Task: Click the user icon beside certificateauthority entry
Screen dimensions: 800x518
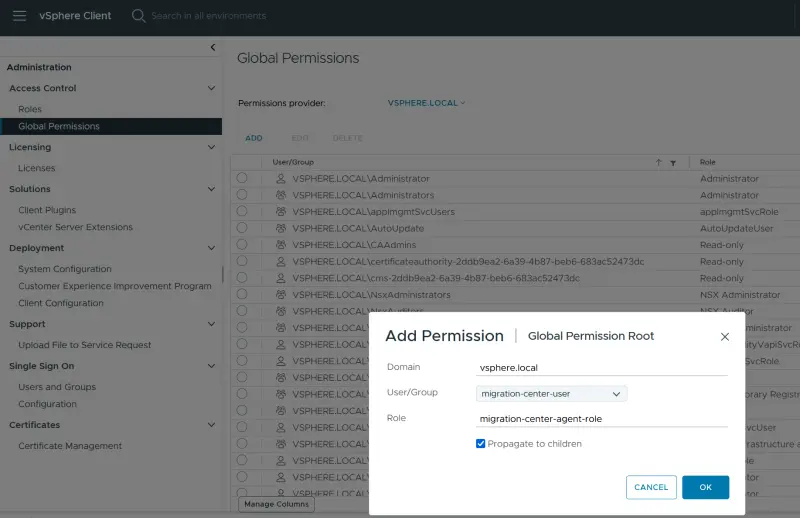Action: (281, 261)
